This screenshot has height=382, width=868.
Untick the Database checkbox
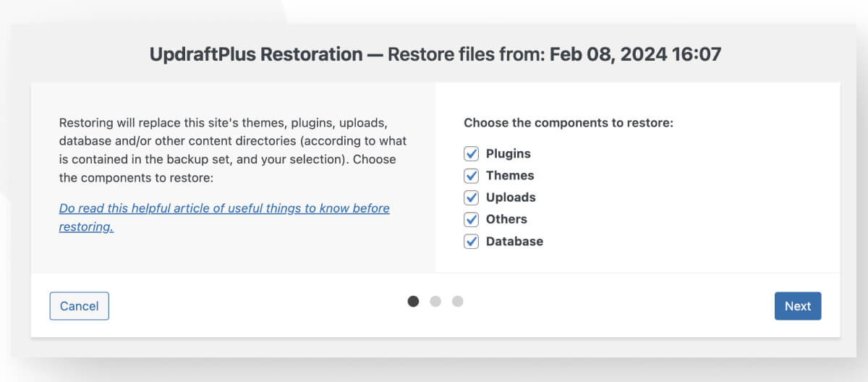click(472, 241)
